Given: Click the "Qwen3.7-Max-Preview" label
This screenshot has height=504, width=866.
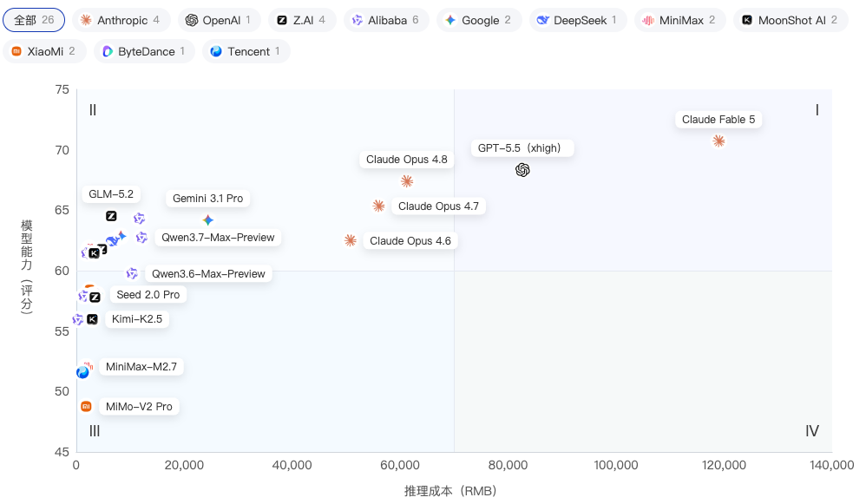Looking at the screenshot, I should (218, 238).
